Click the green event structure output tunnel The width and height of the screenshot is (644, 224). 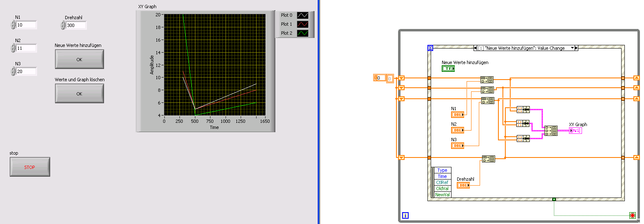point(554,199)
